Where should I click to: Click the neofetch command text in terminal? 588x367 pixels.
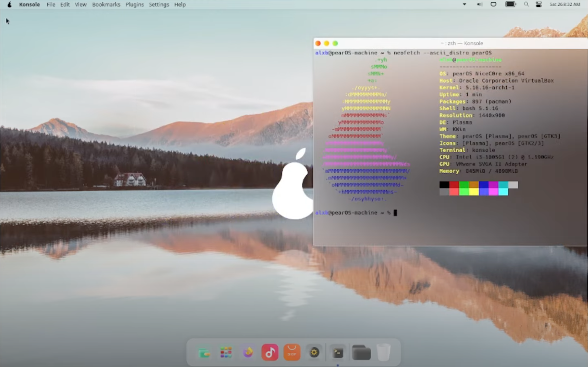[x=442, y=53]
